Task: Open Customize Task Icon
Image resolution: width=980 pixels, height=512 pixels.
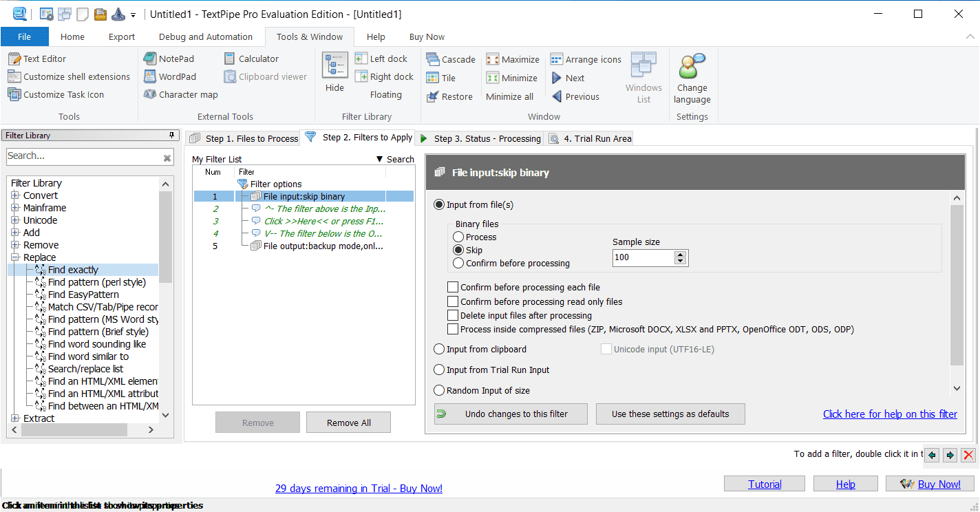Action: click(x=56, y=95)
